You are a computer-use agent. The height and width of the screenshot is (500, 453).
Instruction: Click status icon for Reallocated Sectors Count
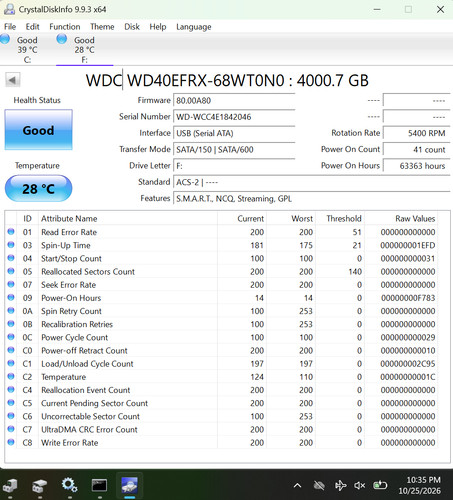[x=11, y=271]
